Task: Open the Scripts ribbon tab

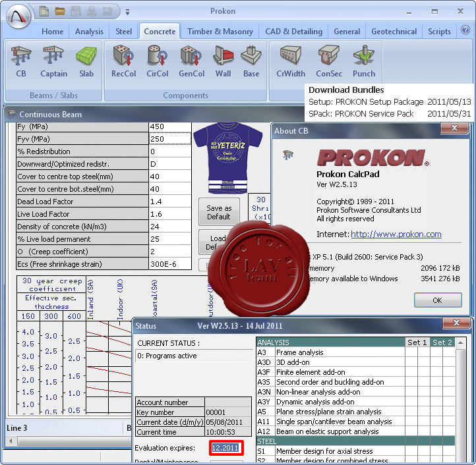Action: point(439,32)
